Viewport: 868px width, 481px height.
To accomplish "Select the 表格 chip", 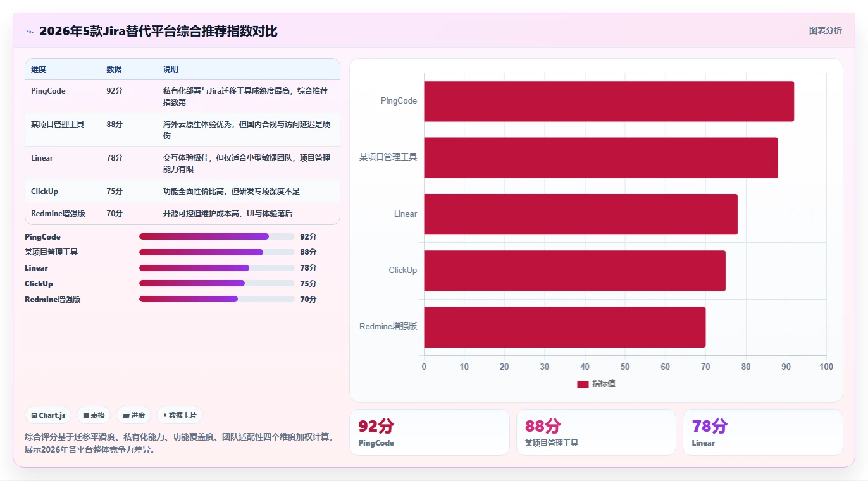I will tap(94, 415).
